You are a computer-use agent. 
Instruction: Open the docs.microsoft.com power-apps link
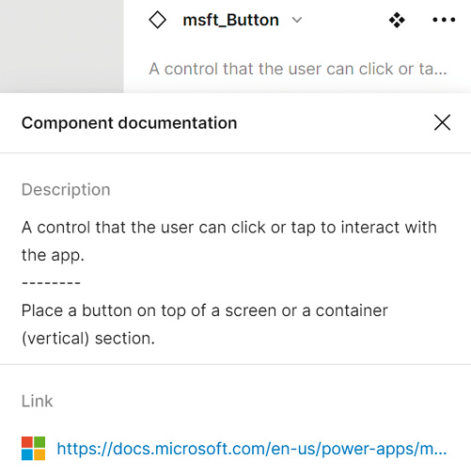click(252, 449)
